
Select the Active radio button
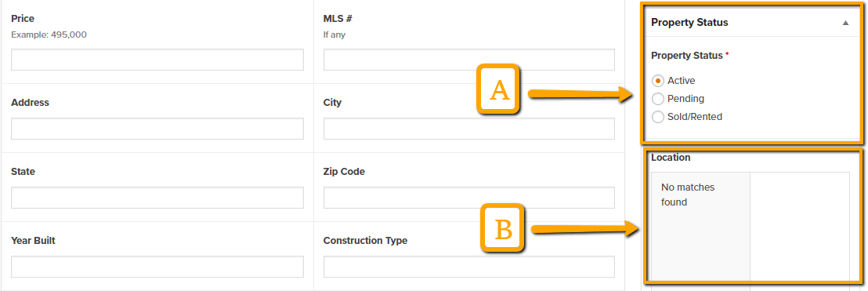point(657,81)
